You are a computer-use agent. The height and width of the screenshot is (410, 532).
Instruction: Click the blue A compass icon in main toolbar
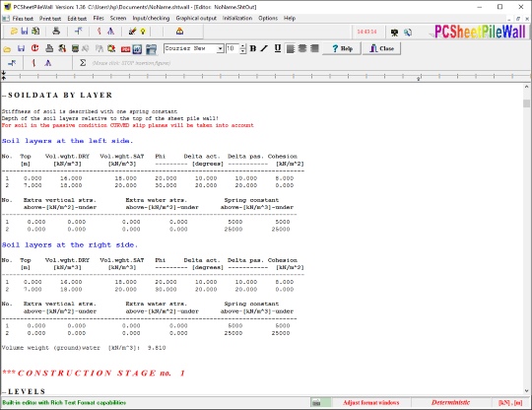click(x=110, y=32)
